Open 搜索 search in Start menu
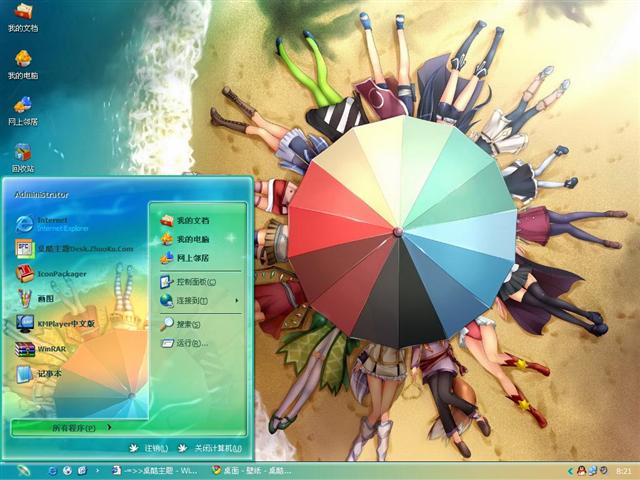This screenshot has width=640, height=480. tap(180, 324)
